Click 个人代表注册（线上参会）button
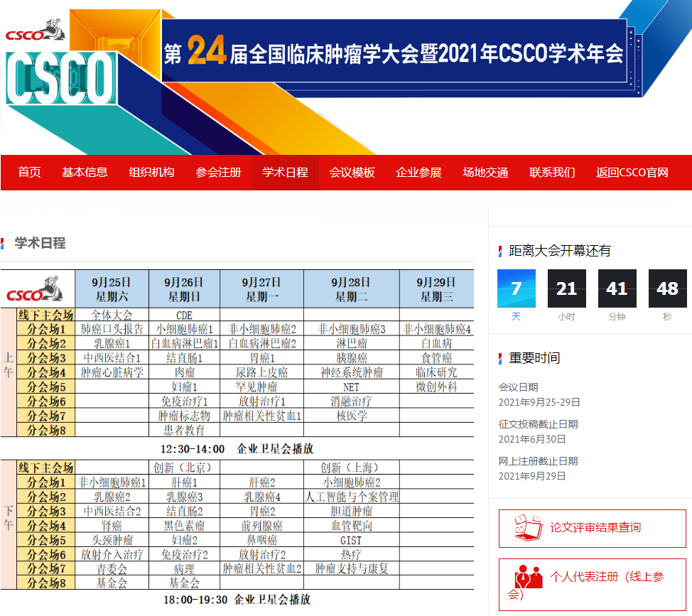The height and width of the screenshot is (616, 692). click(x=593, y=585)
